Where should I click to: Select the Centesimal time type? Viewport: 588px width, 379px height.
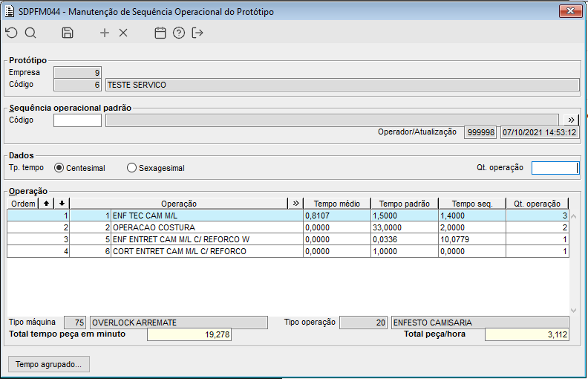pos(59,168)
